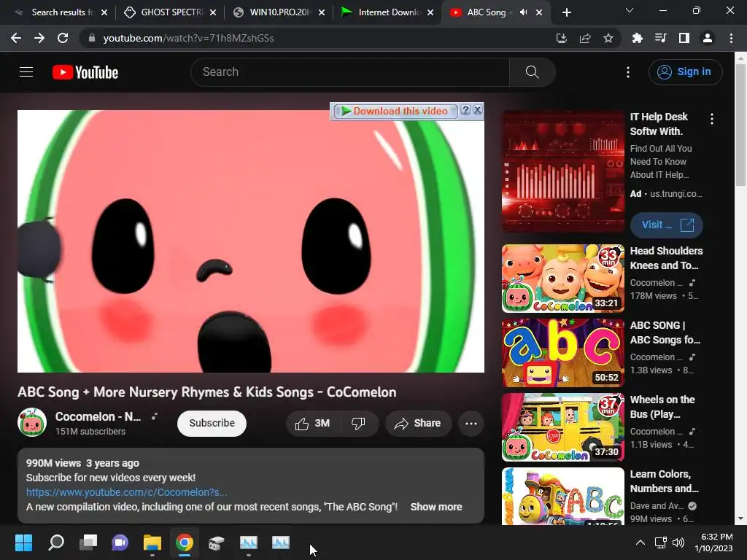The height and width of the screenshot is (560, 747).
Task: Click the address bar URL
Action: pos(189,38)
